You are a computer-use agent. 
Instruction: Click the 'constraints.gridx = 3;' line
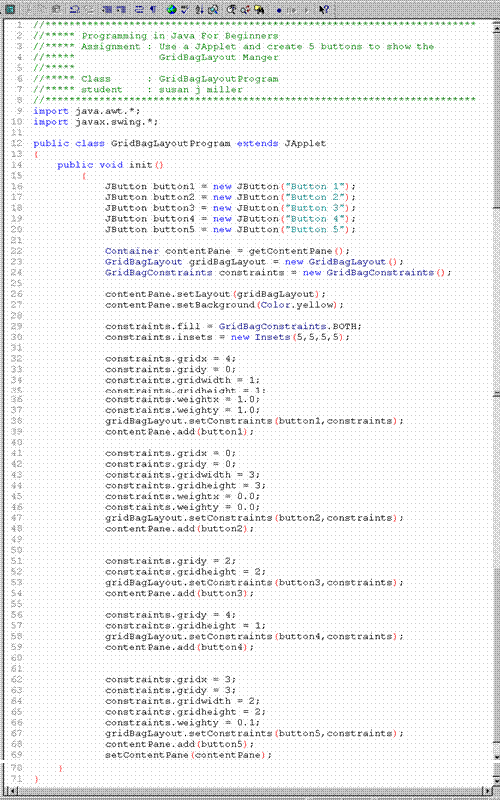pos(170,680)
